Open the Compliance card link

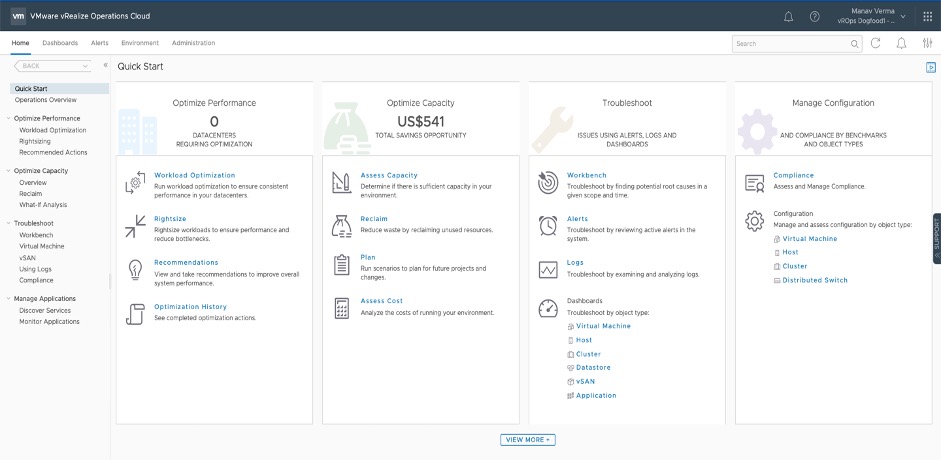click(x=793, y=175)
